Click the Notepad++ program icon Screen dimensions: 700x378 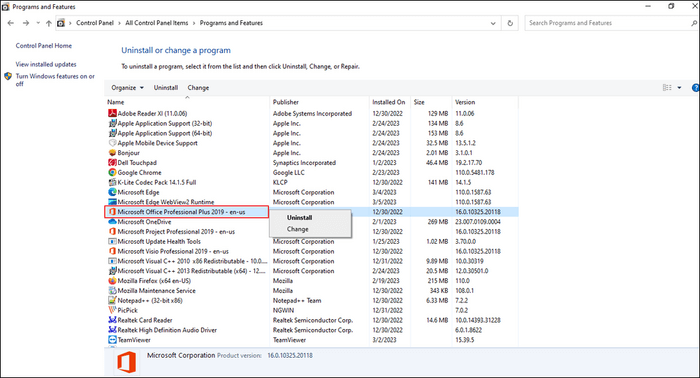112,300
